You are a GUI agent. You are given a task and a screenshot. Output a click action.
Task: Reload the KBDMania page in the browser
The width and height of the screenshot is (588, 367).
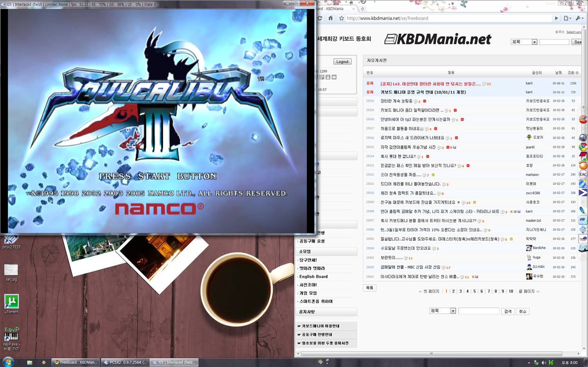point(320,18)
